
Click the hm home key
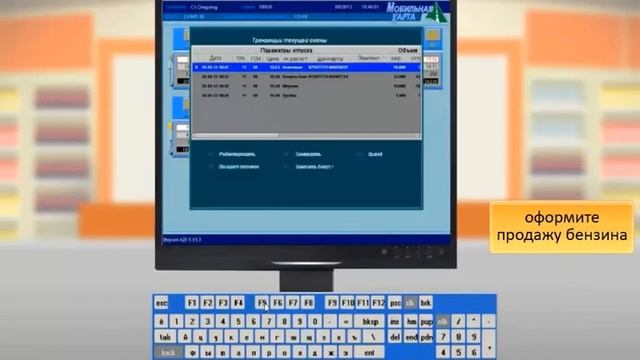click(x=411, y=322)
